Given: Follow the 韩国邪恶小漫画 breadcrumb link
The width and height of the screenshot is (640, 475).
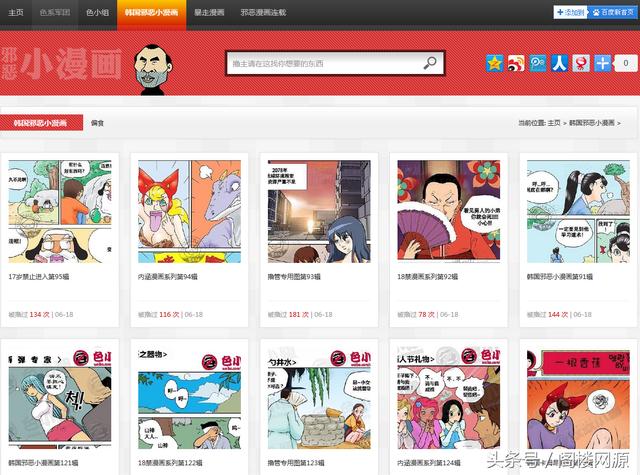Looking at the screenshot, I should pos(591,123).
